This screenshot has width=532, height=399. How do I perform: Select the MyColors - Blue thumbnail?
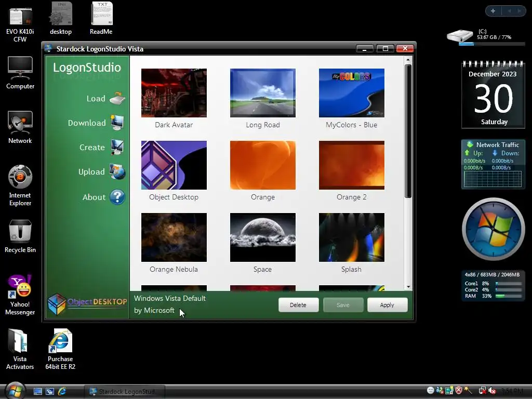click(x=352, y=93)
